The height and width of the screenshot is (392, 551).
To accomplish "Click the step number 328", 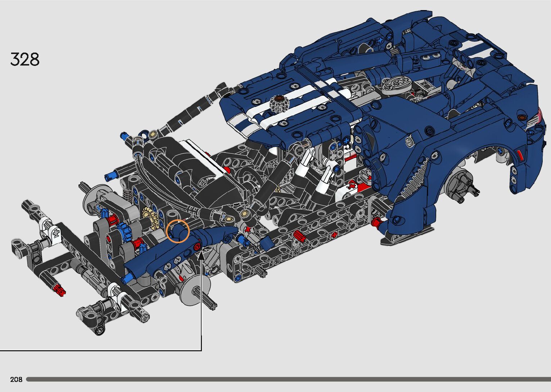I will pos(25,59).
